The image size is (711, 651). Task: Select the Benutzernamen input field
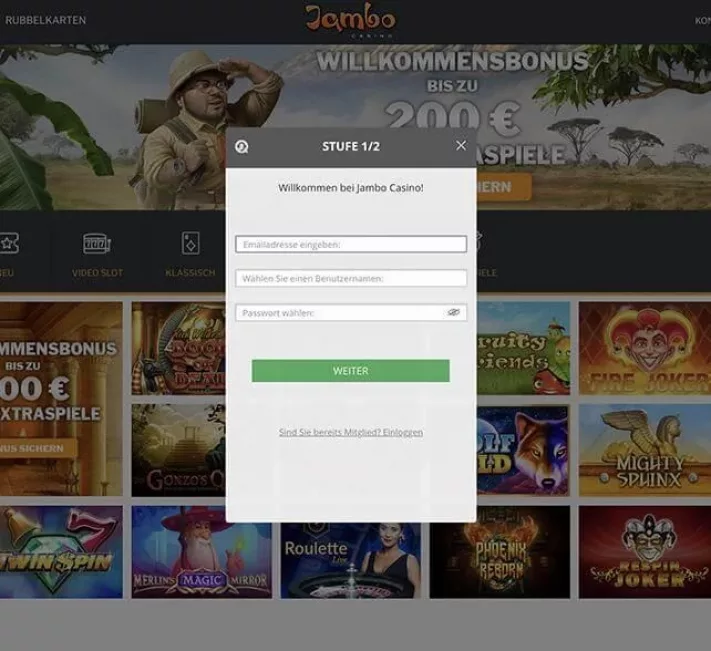tap(351, 278)
